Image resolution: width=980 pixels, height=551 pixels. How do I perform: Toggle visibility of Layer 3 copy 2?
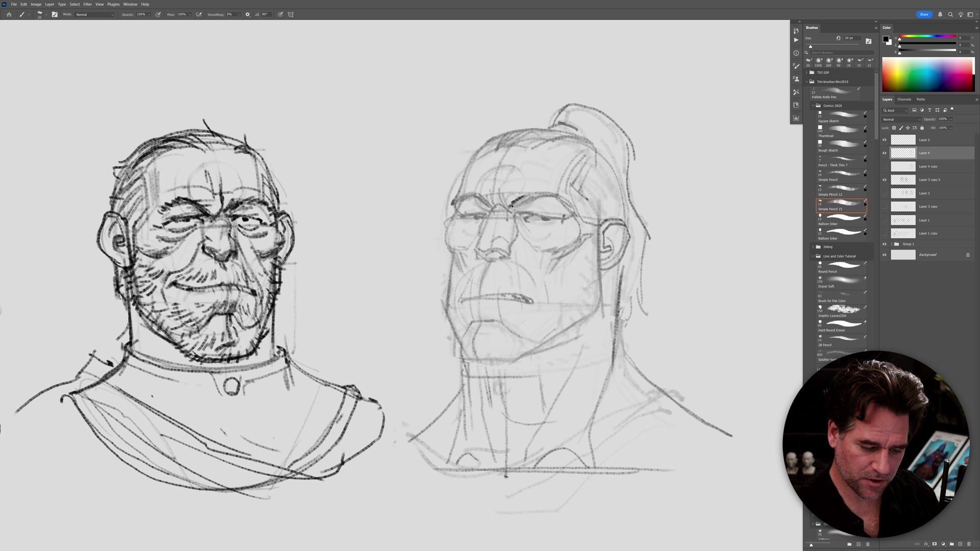coord(885,180)
